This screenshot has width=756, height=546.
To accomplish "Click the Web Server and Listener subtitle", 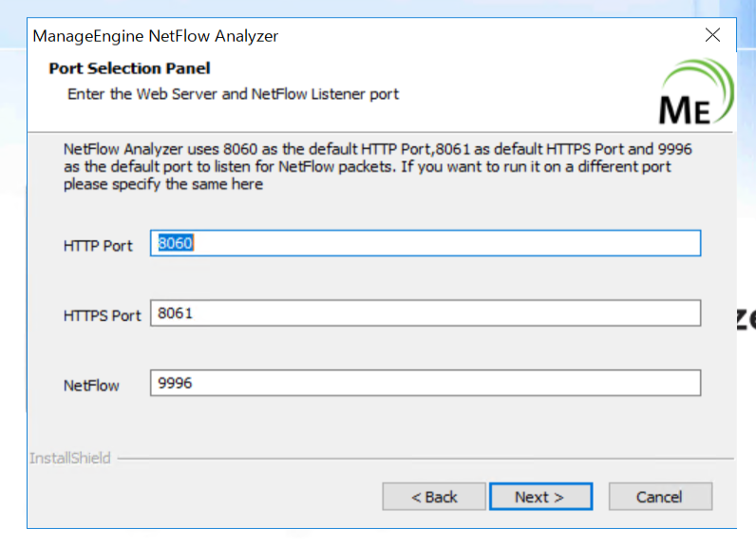I will point(233,94).
